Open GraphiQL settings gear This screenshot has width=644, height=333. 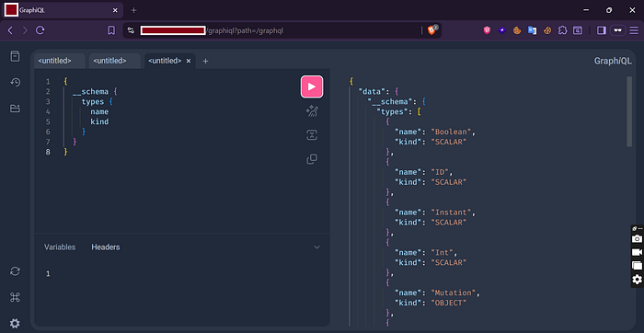pyautogui.click(x=16, y=324)
